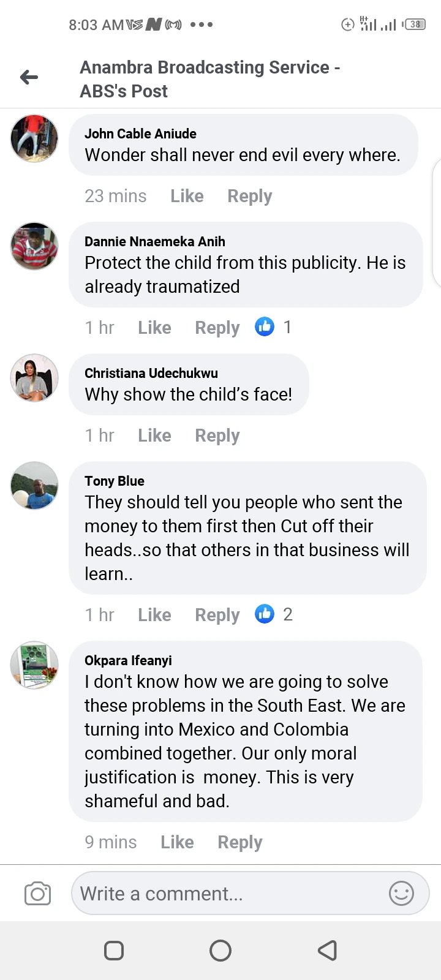
Task: Open the emoji smiley picker
Action: pos(401,894)
